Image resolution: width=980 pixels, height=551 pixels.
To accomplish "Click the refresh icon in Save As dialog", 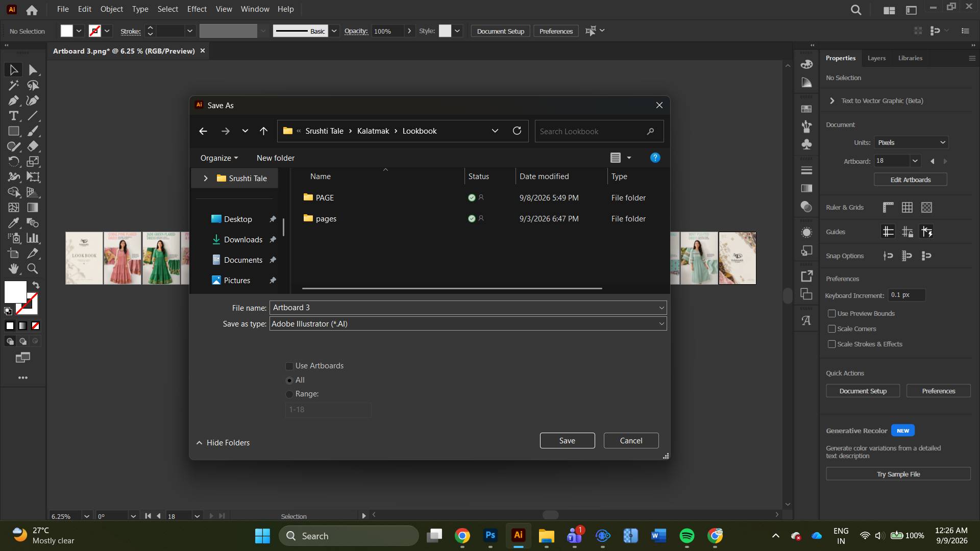I will tap(517, 131).
